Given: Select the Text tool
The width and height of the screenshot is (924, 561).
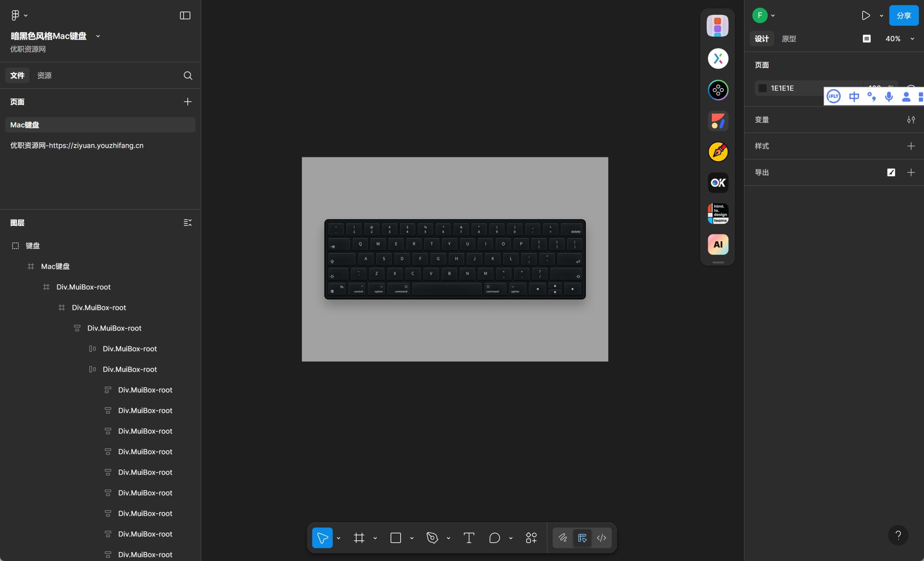Looking at the screenshot, I should pyautogui.click(x=469, y=538).
